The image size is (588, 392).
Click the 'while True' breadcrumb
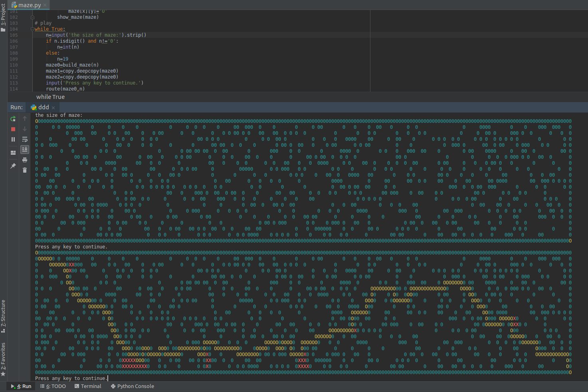coord(50,97)
